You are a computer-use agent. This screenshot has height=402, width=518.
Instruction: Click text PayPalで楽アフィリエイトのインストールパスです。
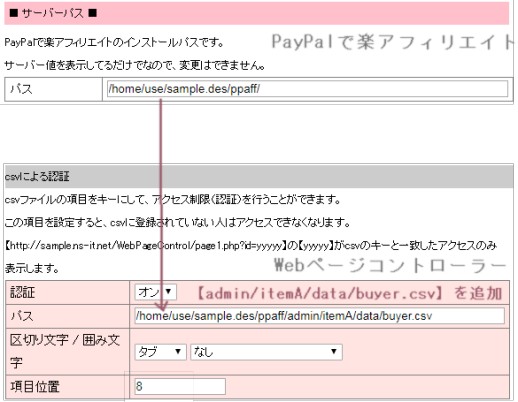point(114,42)
